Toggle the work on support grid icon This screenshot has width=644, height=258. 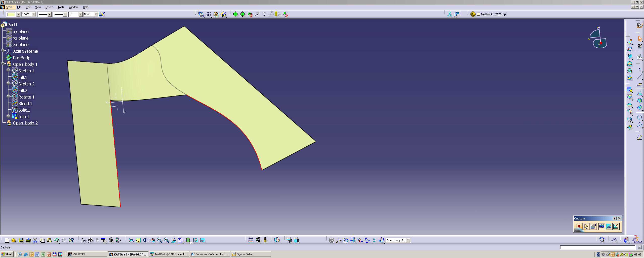(353, 240)
